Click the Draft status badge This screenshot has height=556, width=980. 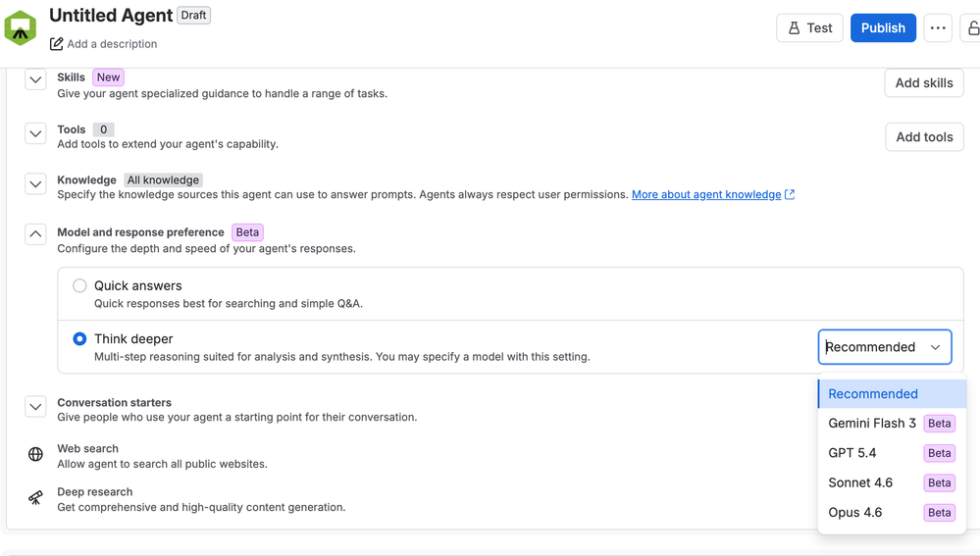pyautogui.click(x=194, y=15)
